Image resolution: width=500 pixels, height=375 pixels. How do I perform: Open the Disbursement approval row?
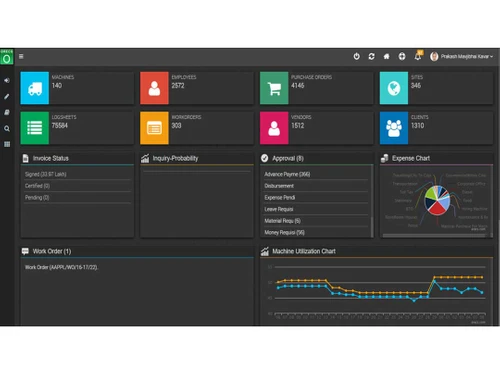316,186
